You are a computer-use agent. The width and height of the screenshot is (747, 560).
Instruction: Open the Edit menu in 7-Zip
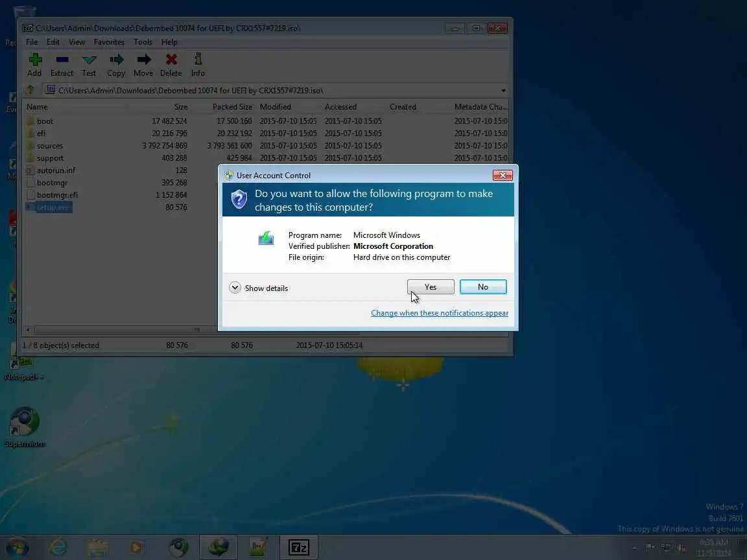coord(53,42)
